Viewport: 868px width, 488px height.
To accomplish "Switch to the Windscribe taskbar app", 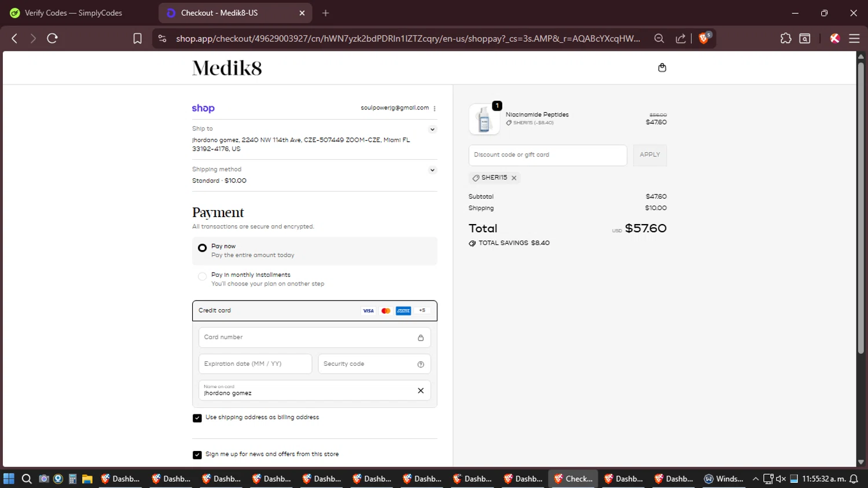I will point(723,479).
